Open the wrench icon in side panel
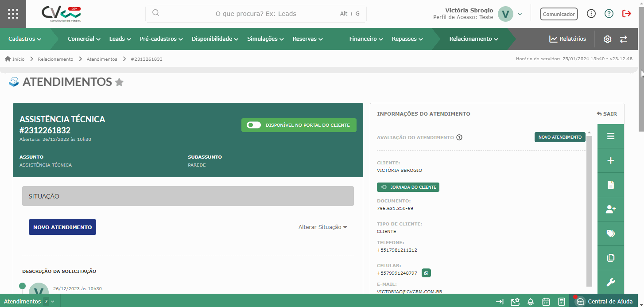The image size is (644, 307). pos(611,282)
